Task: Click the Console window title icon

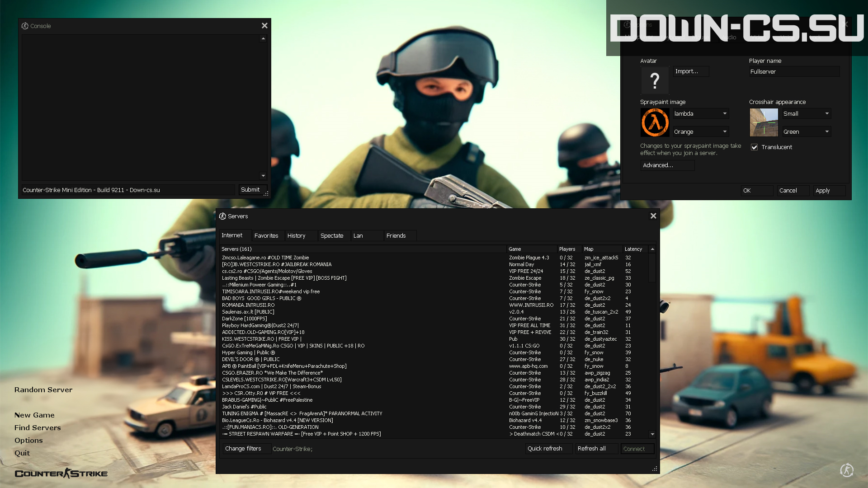Action: coord(25,26)
